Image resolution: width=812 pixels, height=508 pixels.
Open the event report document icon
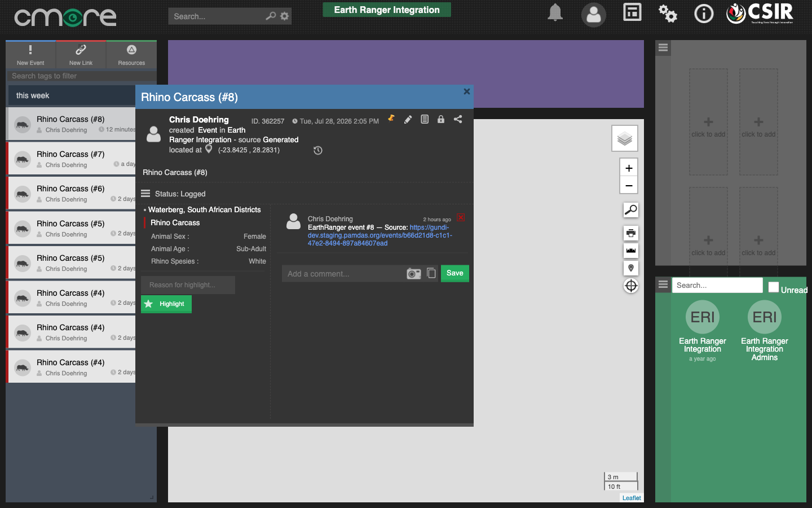click(x=425, y=119)
